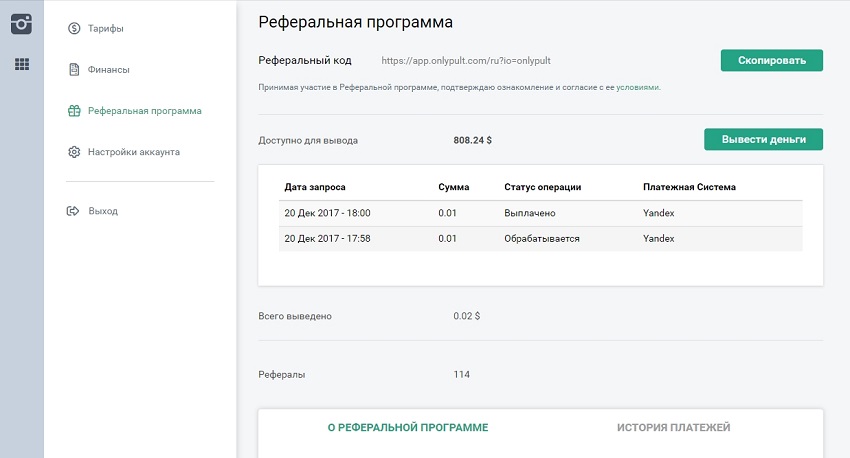850x458 pixels.
Task: Click the Реферальная программа page heading
Action: 356,22
